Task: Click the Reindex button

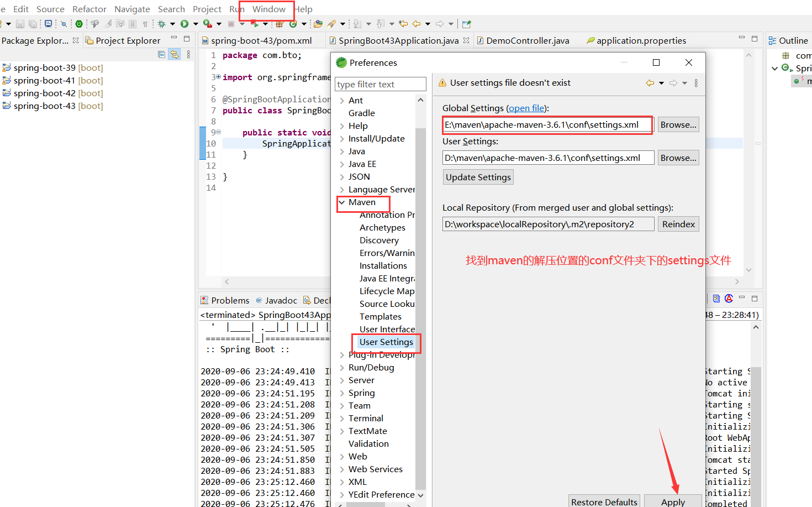Action: tap(678, 224)
